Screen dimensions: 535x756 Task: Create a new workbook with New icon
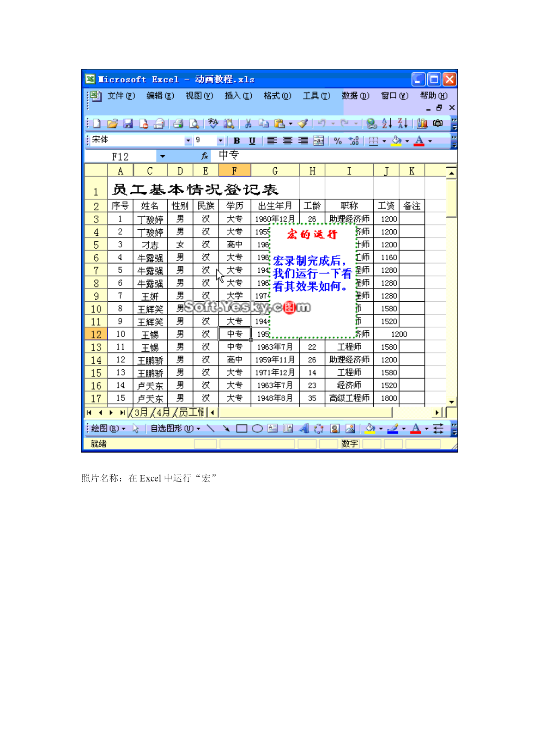click(x=97, y=124)
